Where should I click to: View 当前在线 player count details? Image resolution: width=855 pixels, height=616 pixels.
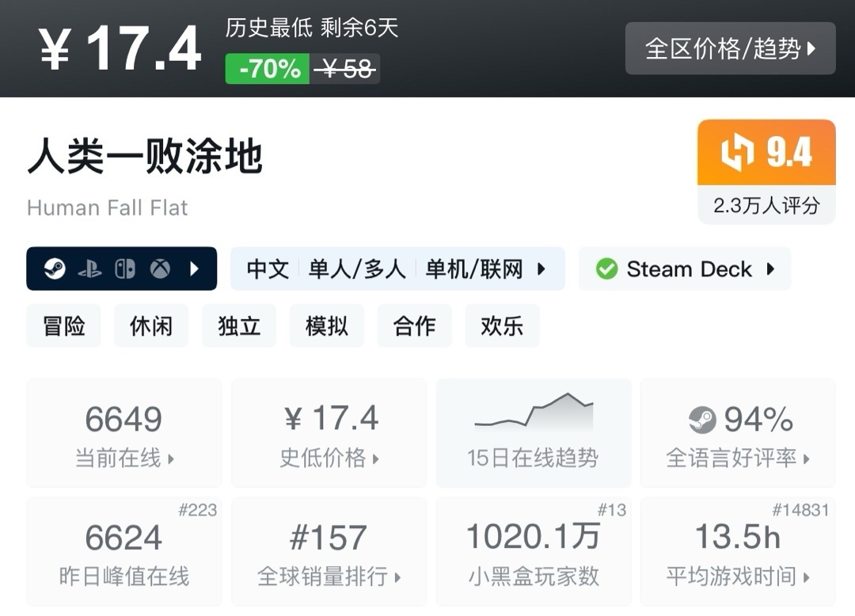coord(124,432)
